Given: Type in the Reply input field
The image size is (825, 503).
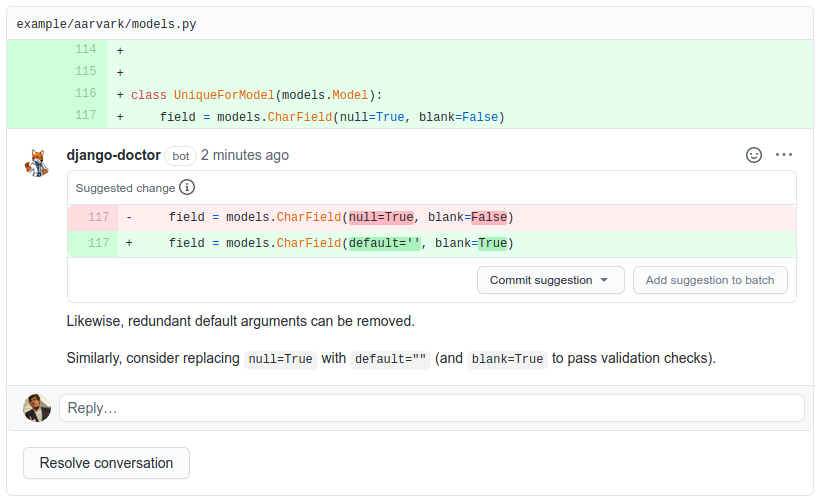Looking at the screenshot, I should point(431,408).
